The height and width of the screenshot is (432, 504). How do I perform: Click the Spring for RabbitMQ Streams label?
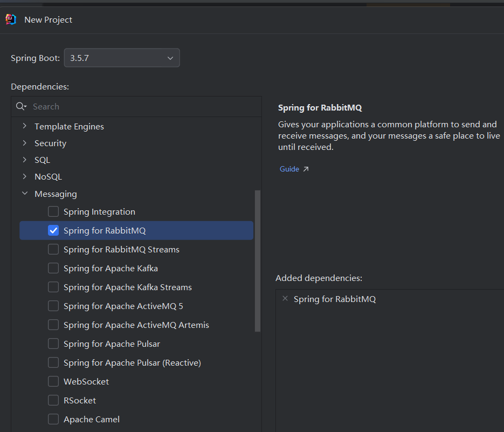click(121, 249)
